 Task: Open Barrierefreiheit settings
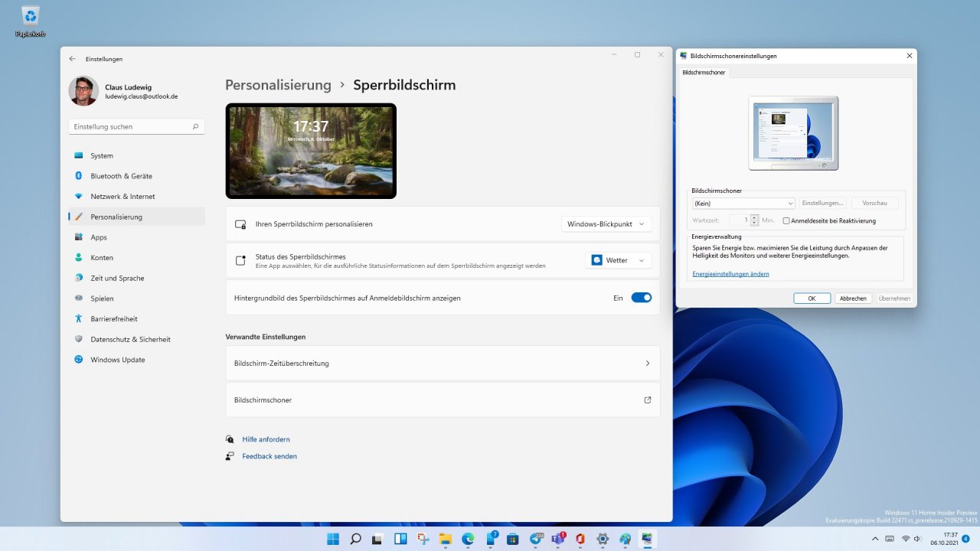coord(137,318)
